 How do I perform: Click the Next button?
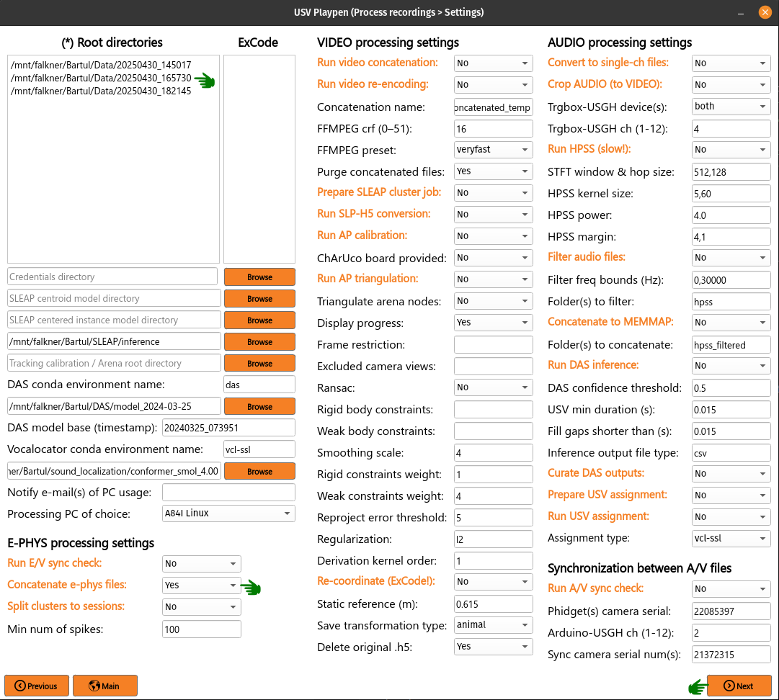click(x=739, y=686)
